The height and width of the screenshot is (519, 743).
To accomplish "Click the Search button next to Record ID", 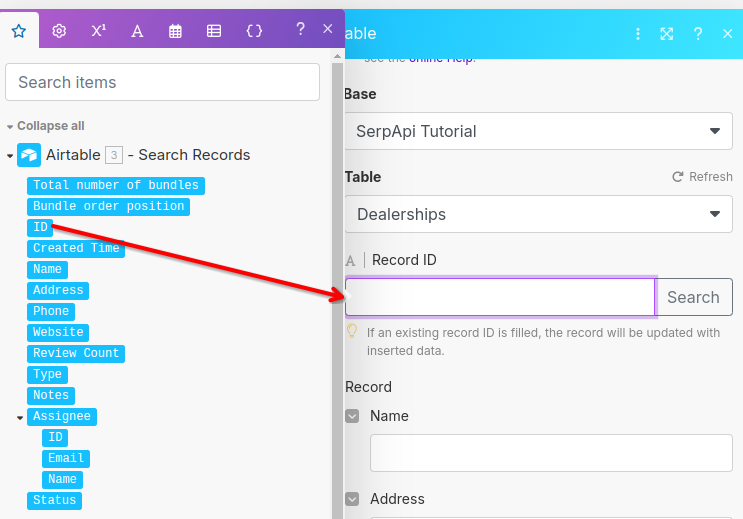I will click(693, 297).
